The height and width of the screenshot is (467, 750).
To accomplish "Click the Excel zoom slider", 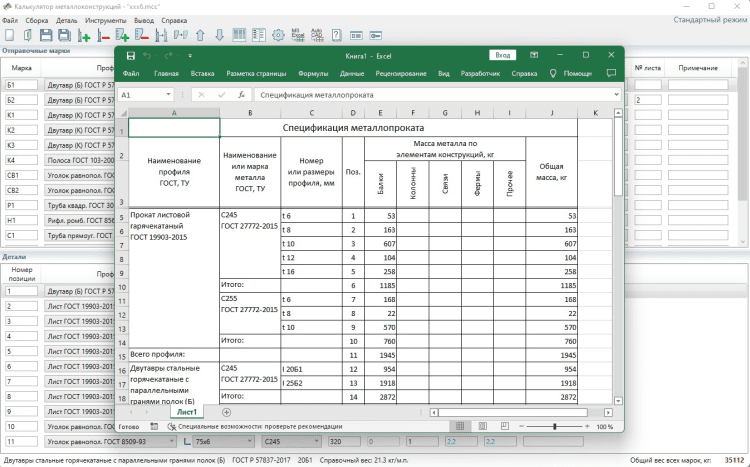I will point(557,426).
